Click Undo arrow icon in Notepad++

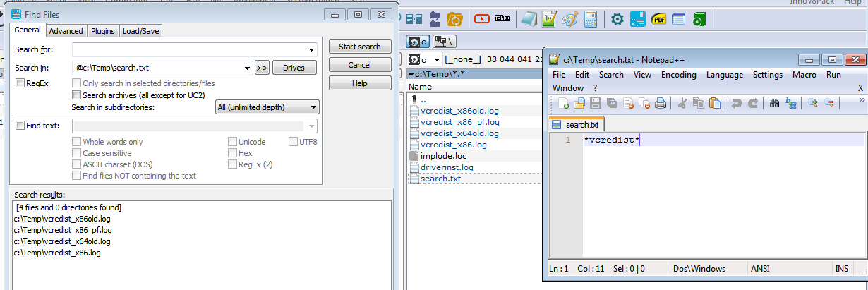click(x=736, y=104)
